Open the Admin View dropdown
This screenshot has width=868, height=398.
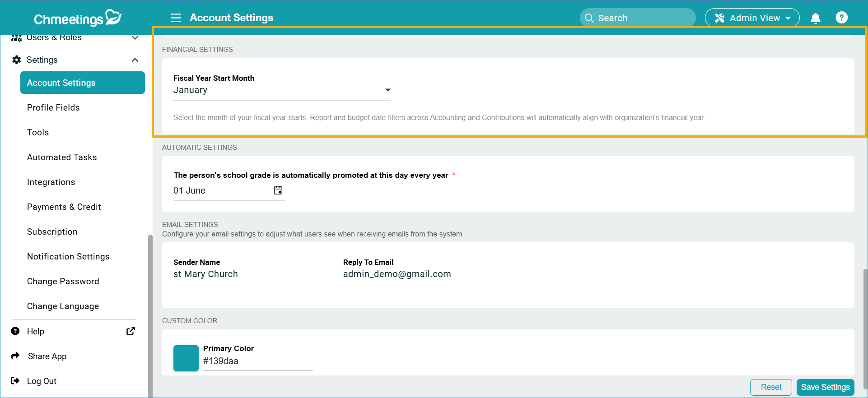tap(752, 18)
